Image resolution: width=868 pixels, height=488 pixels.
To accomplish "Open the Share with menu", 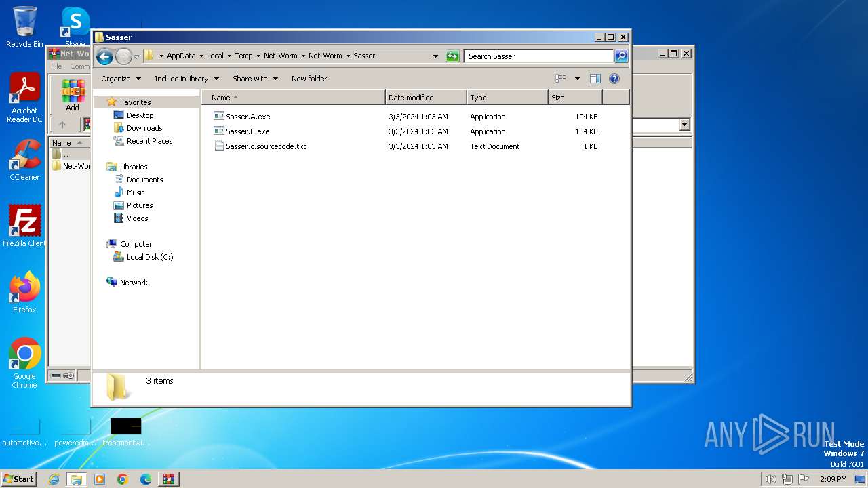I will 255,79.
